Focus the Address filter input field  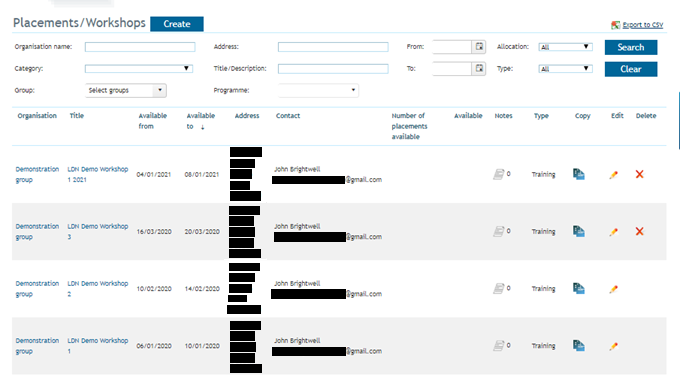(x=333, y=47)
